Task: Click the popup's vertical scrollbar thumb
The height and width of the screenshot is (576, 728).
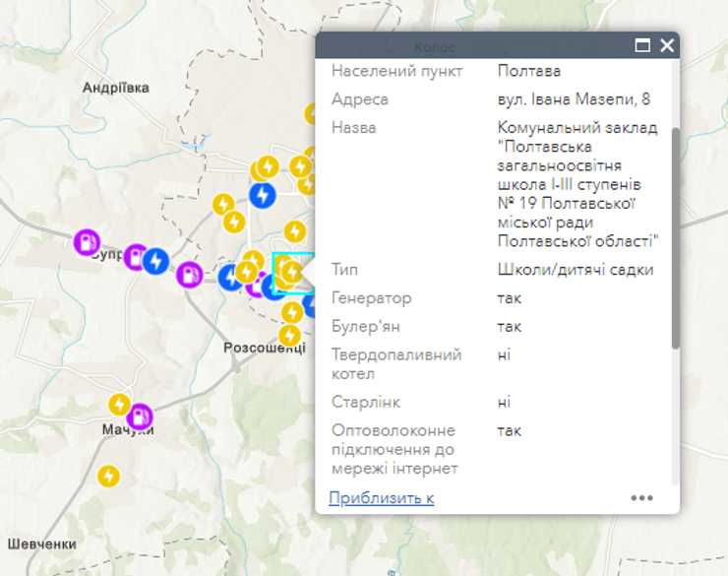Action: point(676,238)
